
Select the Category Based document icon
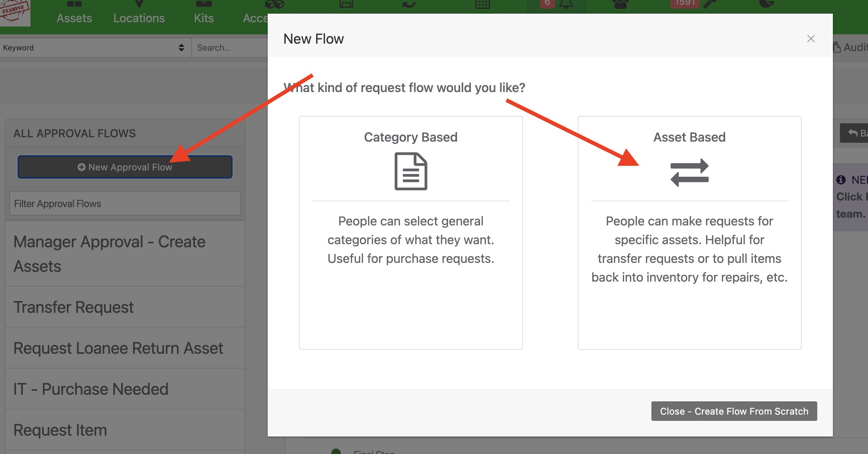(411, 171)
